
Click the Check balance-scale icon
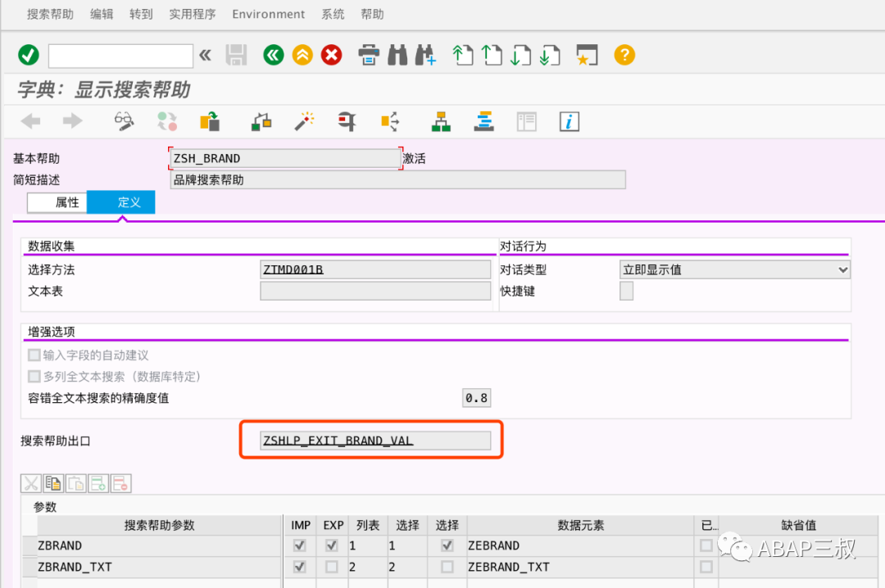(261, 120)
